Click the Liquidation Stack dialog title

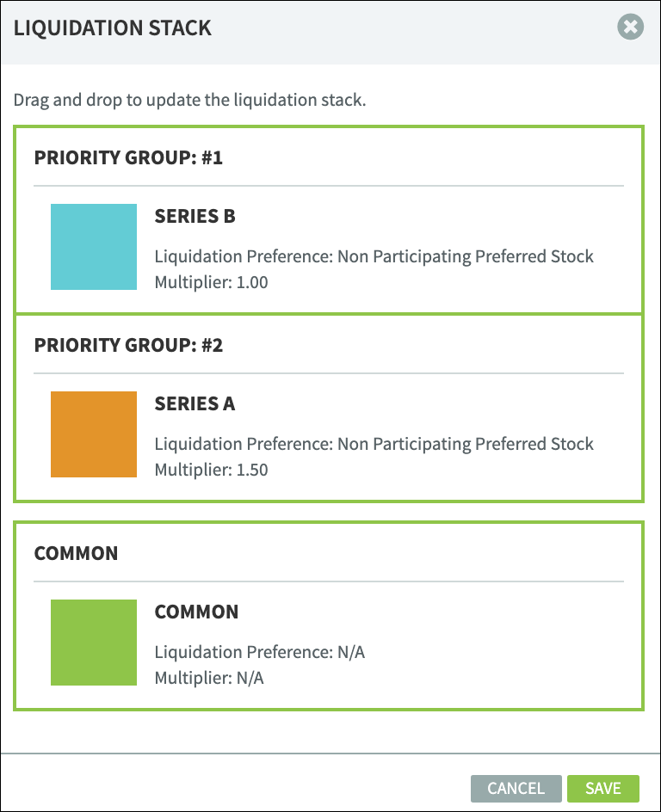point(113,28)
